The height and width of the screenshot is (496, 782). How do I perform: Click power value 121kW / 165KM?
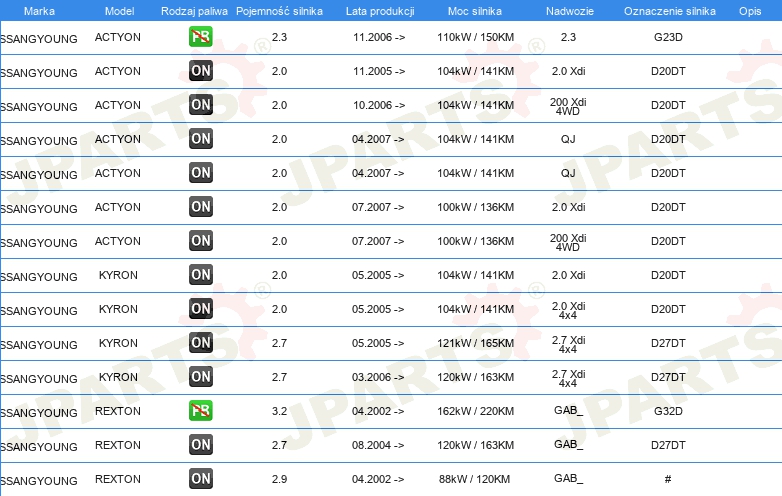tap(475, 343)
